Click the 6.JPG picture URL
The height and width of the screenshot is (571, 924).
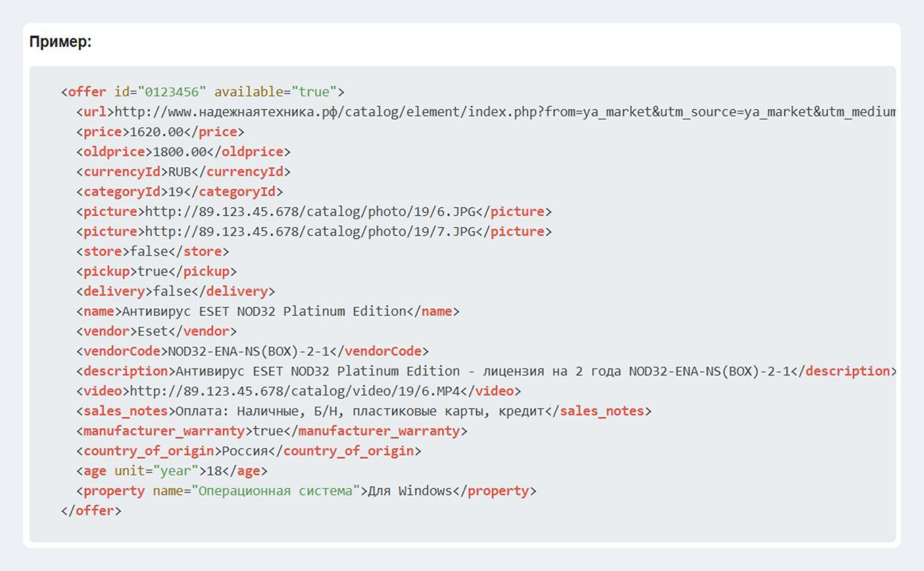(310, 212)
